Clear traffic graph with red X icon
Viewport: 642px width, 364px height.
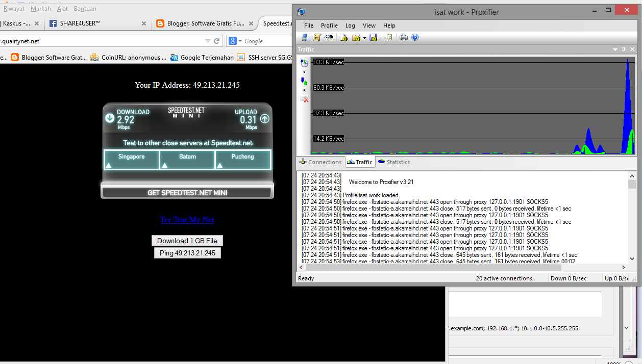304,99
